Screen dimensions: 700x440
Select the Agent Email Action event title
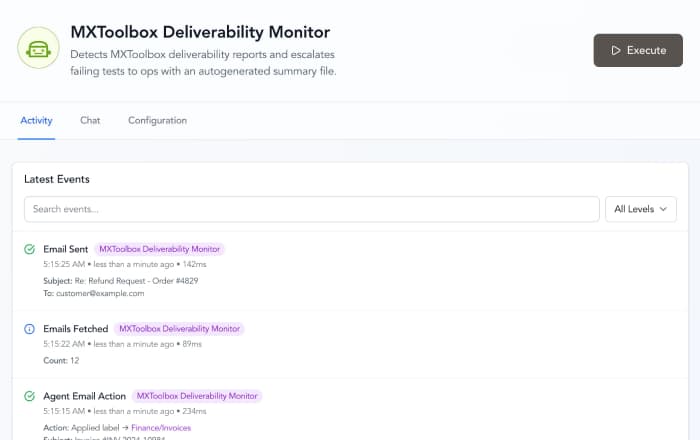pos(84,396)
